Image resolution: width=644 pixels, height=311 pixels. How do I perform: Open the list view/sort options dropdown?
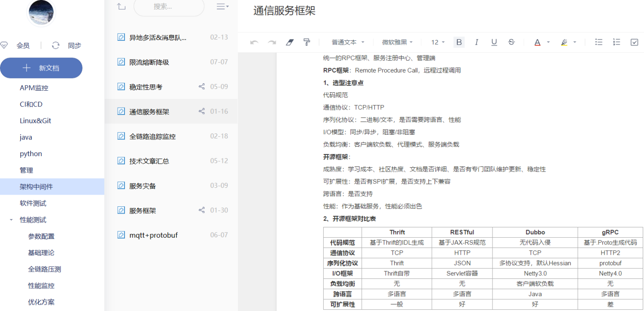pyautogui.click(x=222, y=6)
